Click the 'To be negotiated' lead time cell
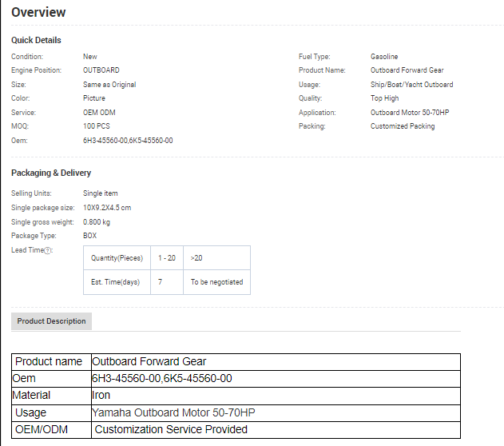The image size is (504, 446). coord(216,282)
